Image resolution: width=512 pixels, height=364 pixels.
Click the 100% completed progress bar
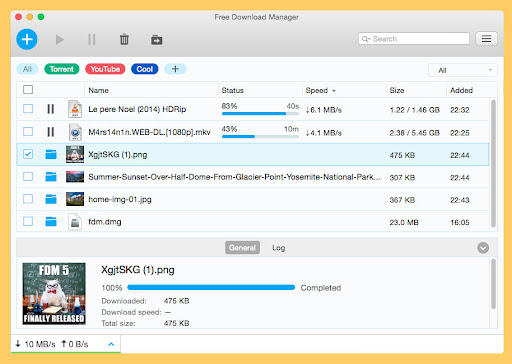coord(211,287)
